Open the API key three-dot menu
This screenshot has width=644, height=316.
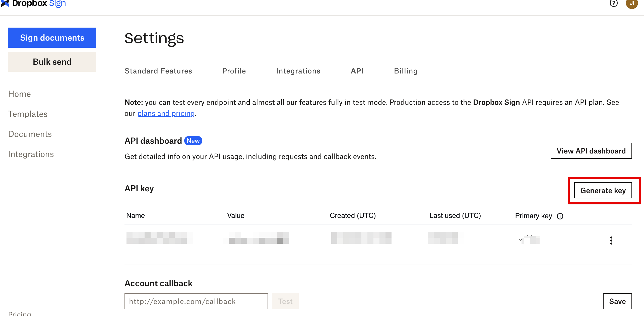click(611, 240)
